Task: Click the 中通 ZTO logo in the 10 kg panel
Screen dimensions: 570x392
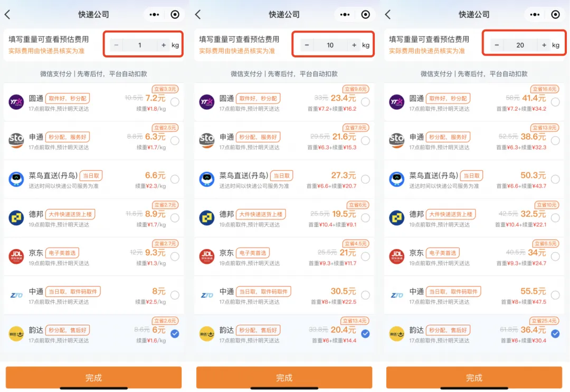Action: point(206,295)
